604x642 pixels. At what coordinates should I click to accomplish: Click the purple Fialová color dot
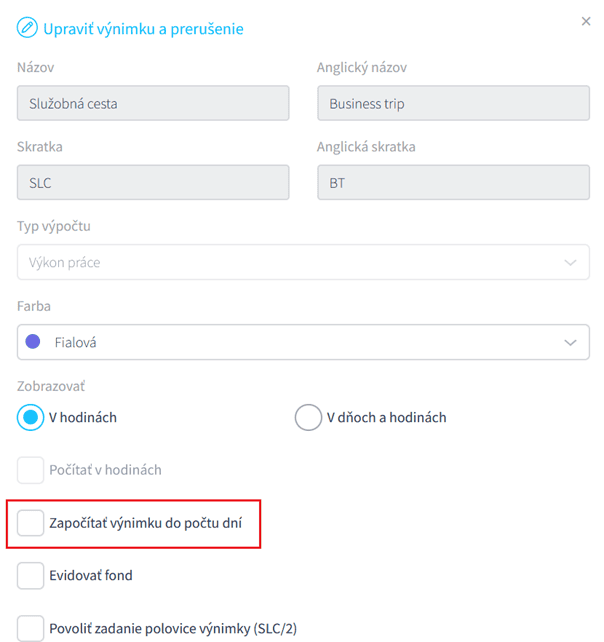(x=33, y=342)
